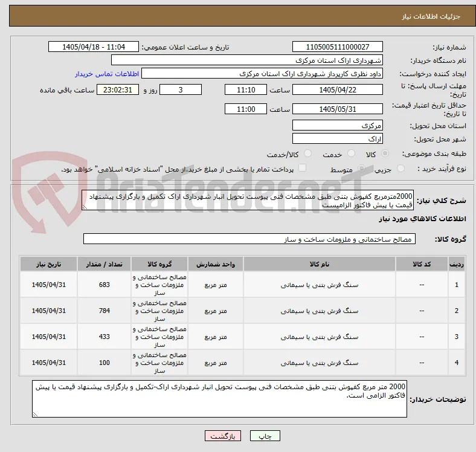The width and height of the screenshot is (476, 452).
Task: Click the شماره نیاز field 1105005111000027
Action: [x=338, y=47]
